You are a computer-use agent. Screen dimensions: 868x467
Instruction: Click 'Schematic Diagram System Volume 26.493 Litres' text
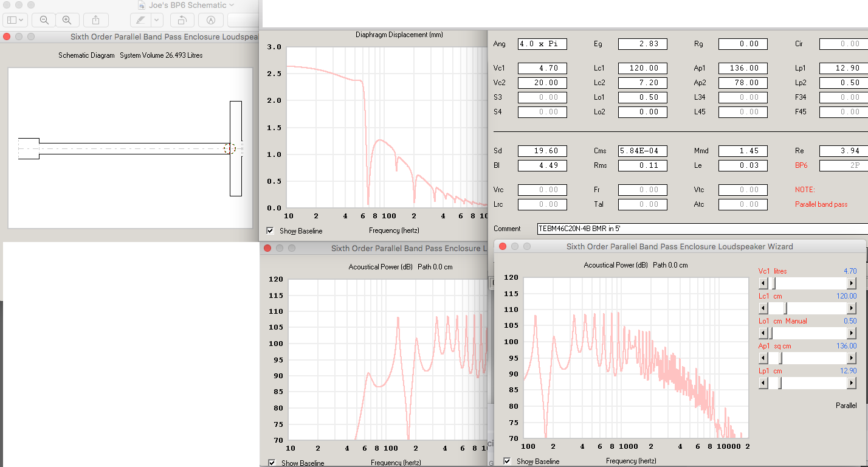pos(131,55)
